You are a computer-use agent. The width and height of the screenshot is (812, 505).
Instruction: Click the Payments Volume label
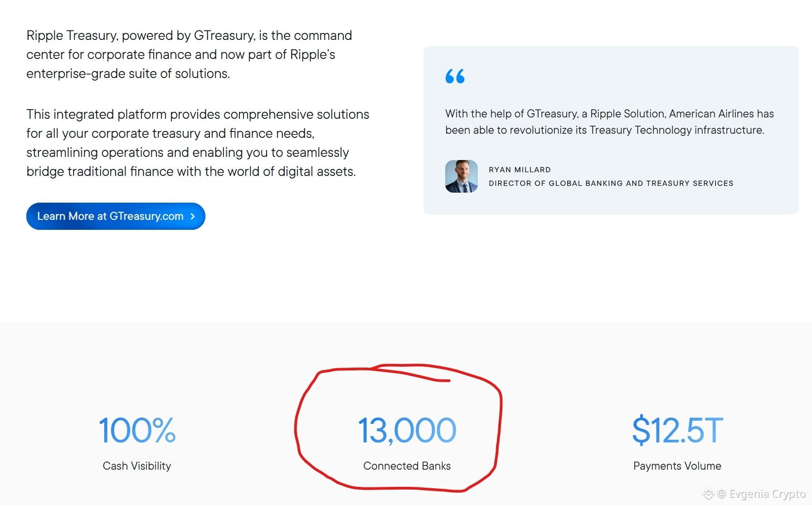pyautogui.click(x=677, y=466)
